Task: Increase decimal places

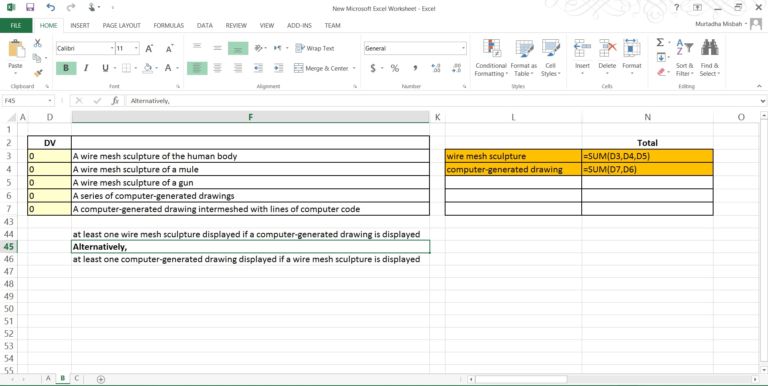Action: (x=436, y=68)
